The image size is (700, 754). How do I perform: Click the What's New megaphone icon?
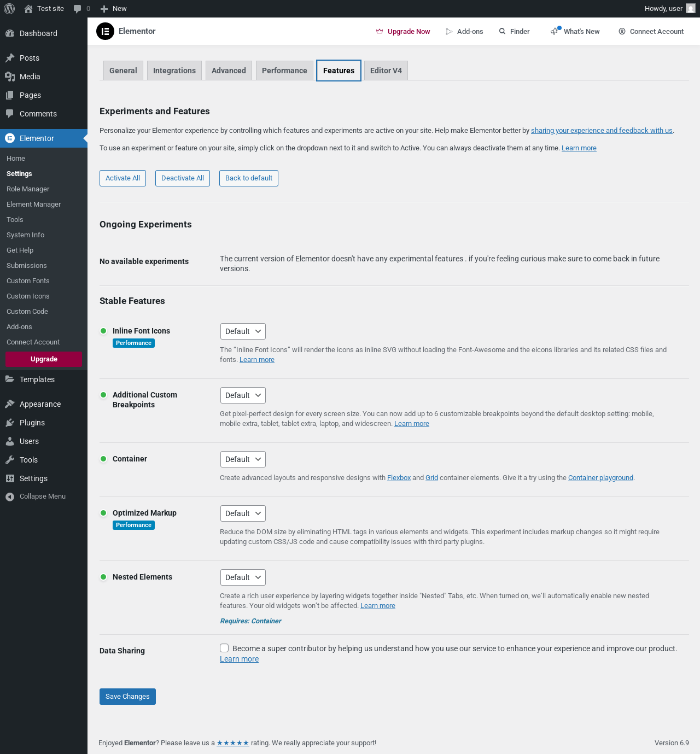click(x=555, y=31)
